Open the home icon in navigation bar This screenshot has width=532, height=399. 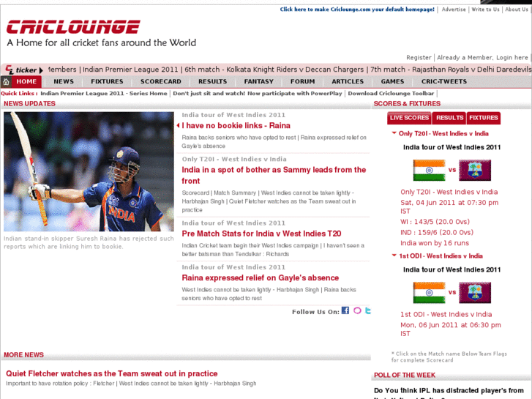click(6, 81)
